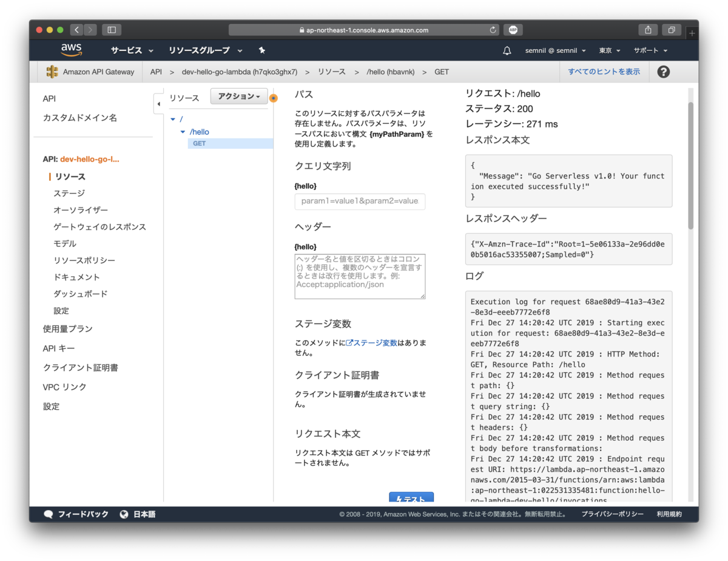The width and height of the screenshot is (728, 561).
Task: Click the API breadcrumb link
Action: [156, 72]
